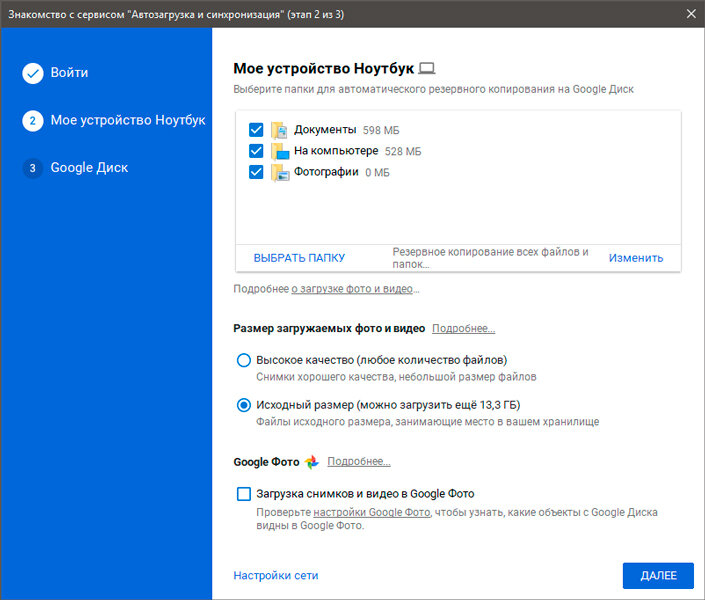705x600 pixels.
Task: Close the setup dialog window
Action: click(x=692, y=14)
